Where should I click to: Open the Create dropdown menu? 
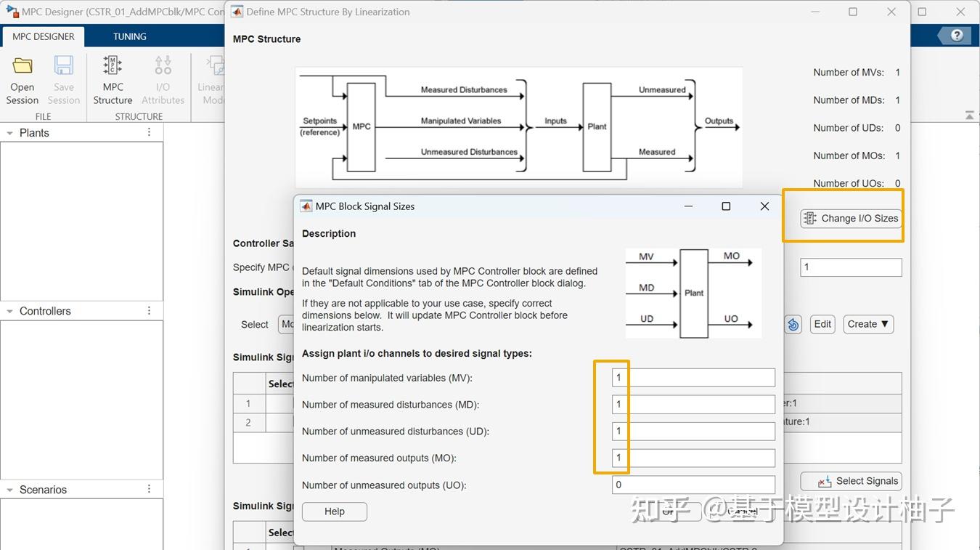tap(868, 324)
